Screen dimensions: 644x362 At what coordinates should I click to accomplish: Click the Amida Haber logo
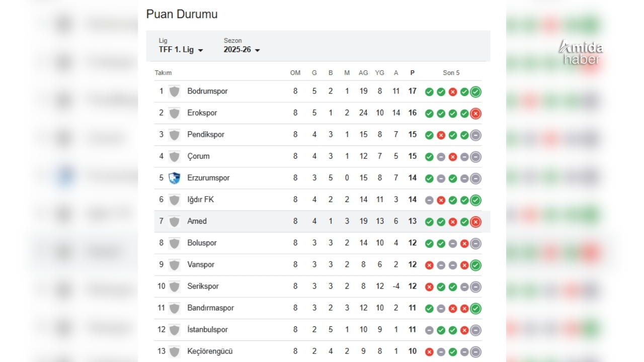[x=581, y=53]
